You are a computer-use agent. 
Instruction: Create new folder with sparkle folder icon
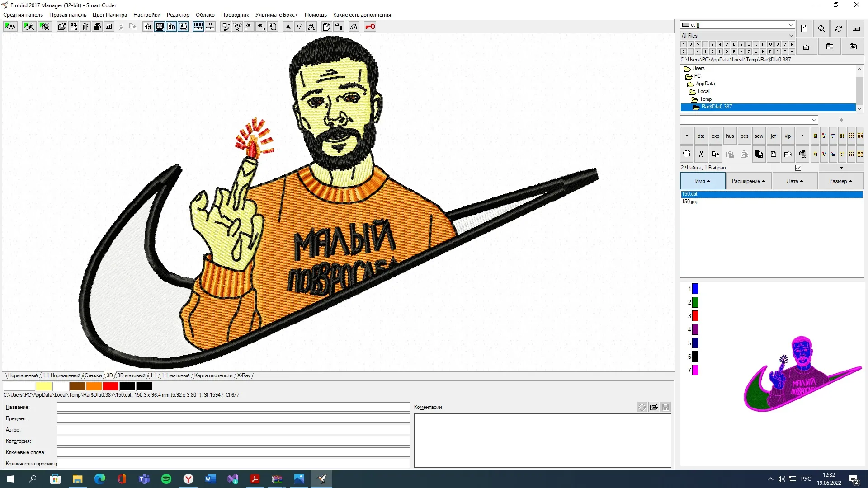pyautogui.click(x=807, y=47)
